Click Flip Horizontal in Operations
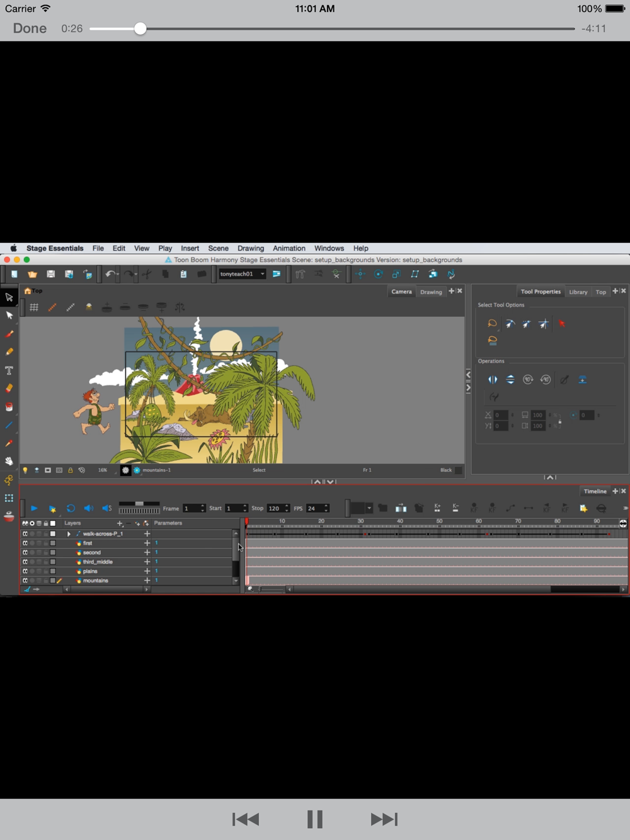Image resolution: width=630 pixels, height=840 pixels. pos(493,380)
